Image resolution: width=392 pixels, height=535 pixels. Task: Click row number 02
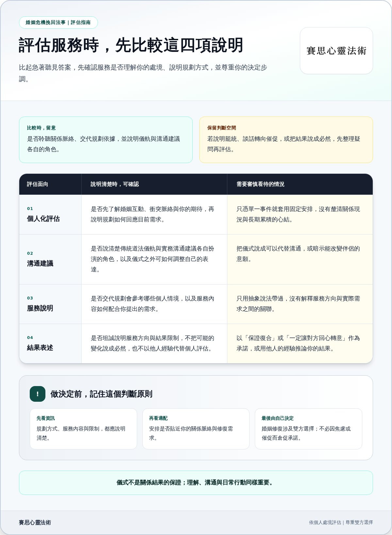tap(30, 253)
